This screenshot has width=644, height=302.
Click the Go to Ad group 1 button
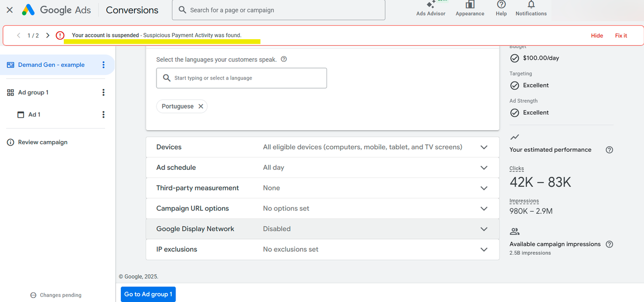[x=148, y=294]
